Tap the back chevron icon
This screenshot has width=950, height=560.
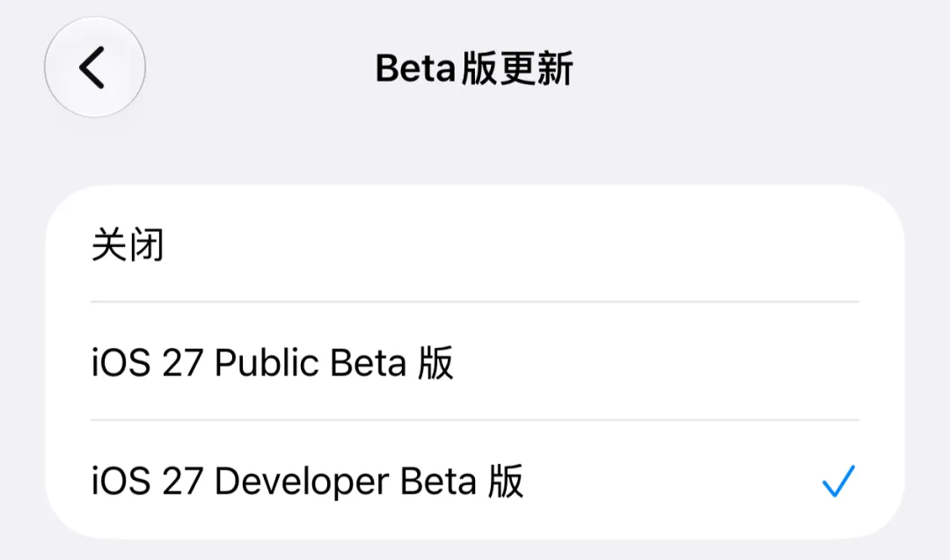[x=91, y=67]
